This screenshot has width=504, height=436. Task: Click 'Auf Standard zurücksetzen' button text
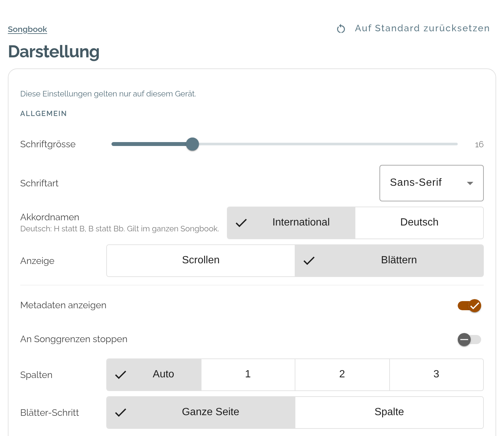(x=422, y=28)
